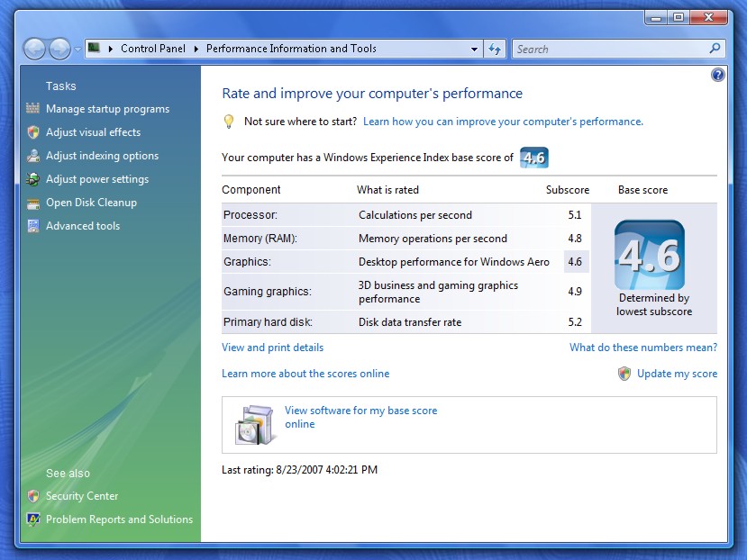The width and height of the screenshot is (747, 560).
Task: Click the Security Center shield icon
Action: click(33, 496)
